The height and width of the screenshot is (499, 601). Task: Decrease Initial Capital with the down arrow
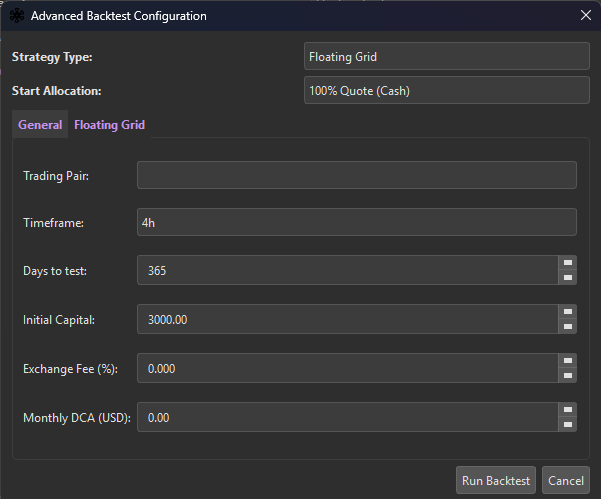click(568, 327)
